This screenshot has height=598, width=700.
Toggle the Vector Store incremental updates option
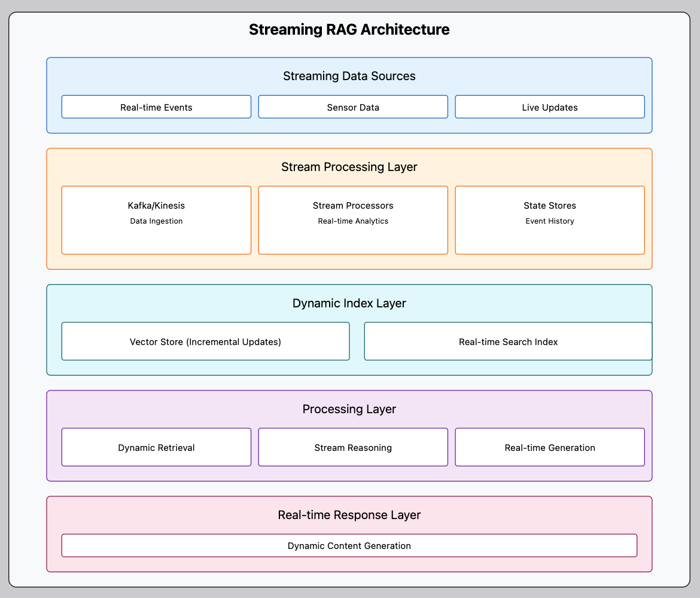pyautogui.click(x=205, y=341)
